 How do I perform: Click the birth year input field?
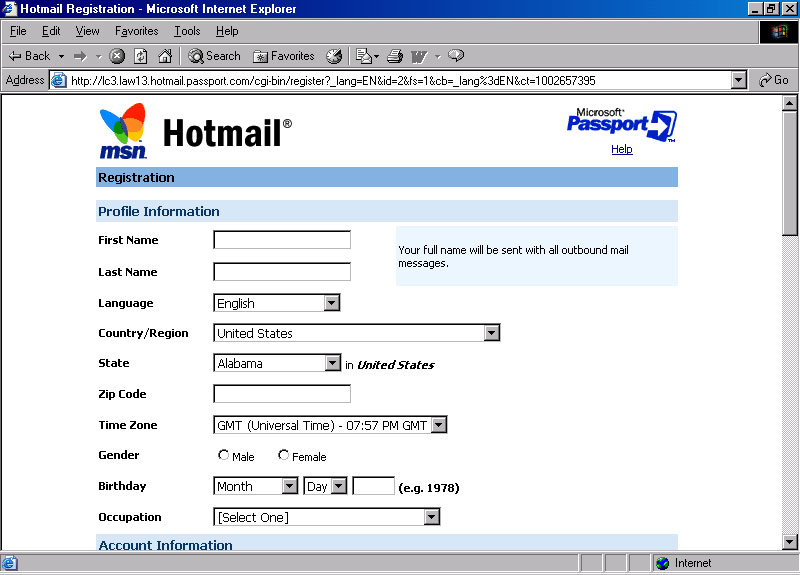373,486
